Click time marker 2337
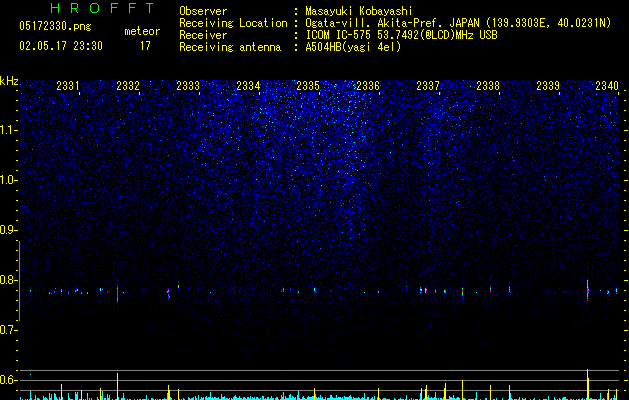Screen dimensions: 629x400 [x=428, y=86]
